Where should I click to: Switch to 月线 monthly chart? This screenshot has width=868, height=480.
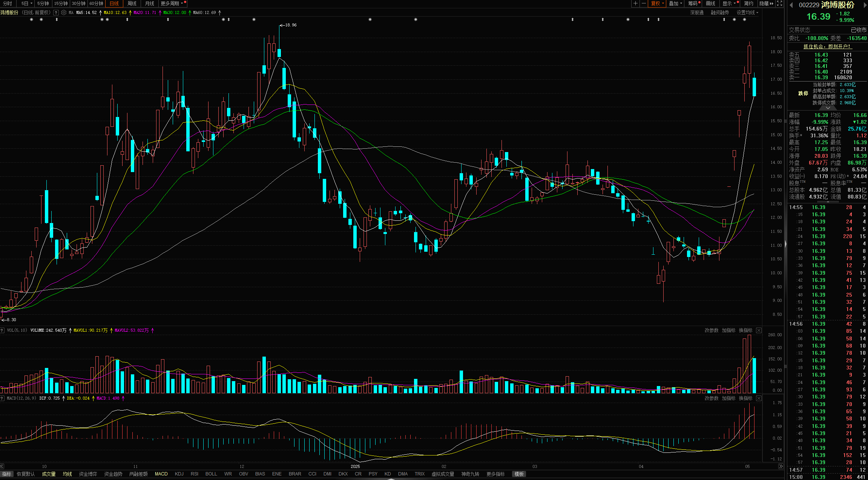coord(150,3)
